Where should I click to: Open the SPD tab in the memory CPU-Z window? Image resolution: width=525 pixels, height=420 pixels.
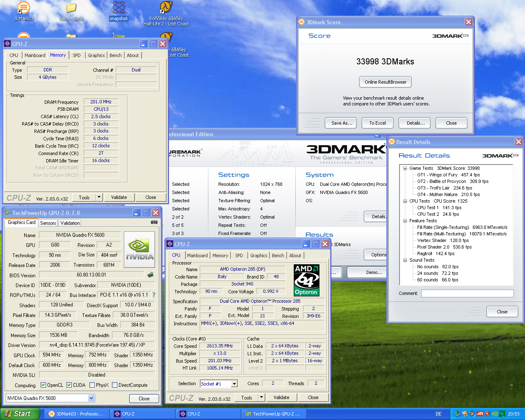tap(77, 55)
